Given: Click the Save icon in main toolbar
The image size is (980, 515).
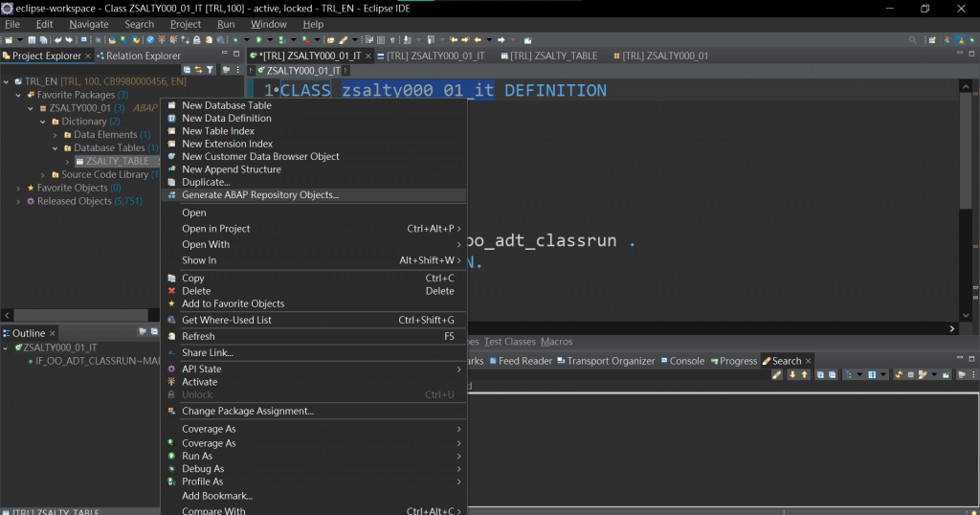Looking at the screenshot, I should coord(32,40).
